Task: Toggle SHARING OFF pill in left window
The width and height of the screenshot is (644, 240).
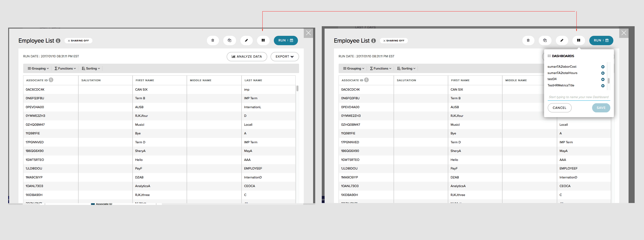Action: pyautogui.click(x=78, y=41)
